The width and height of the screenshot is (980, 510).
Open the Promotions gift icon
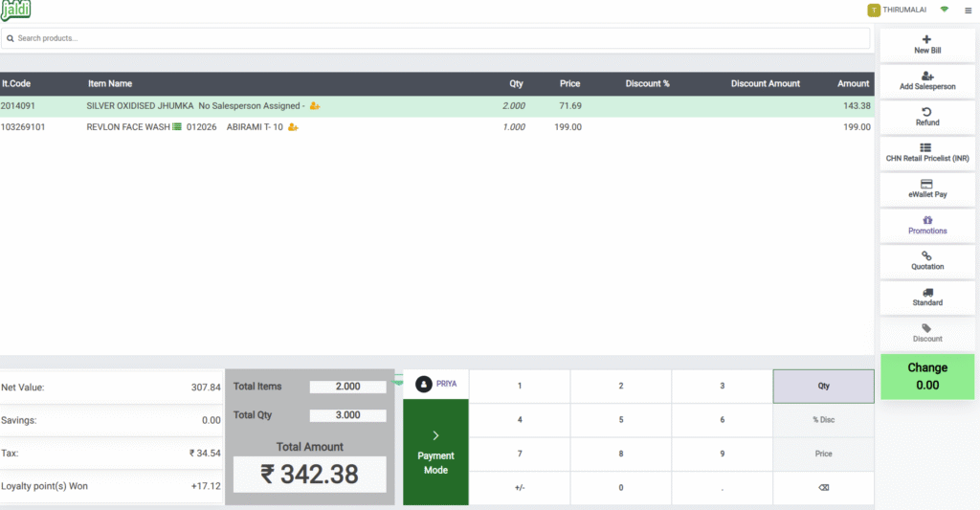click(926, 220)
